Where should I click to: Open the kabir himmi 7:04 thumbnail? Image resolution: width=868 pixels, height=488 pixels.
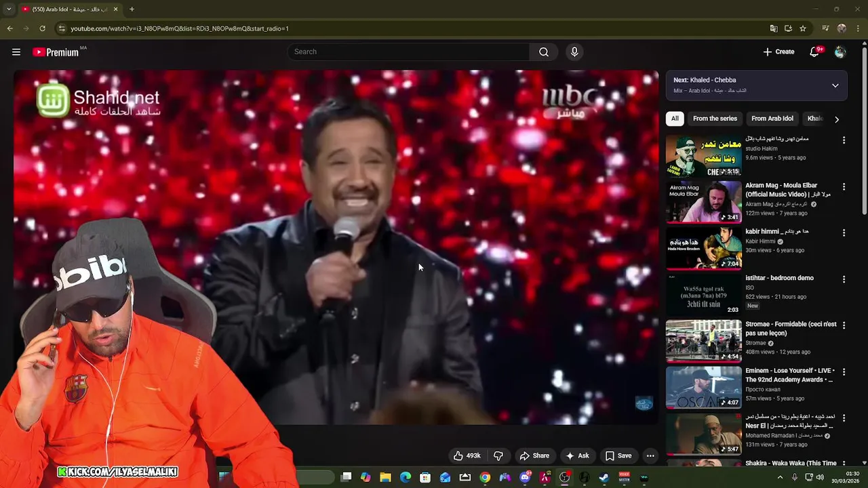(703, 248)
